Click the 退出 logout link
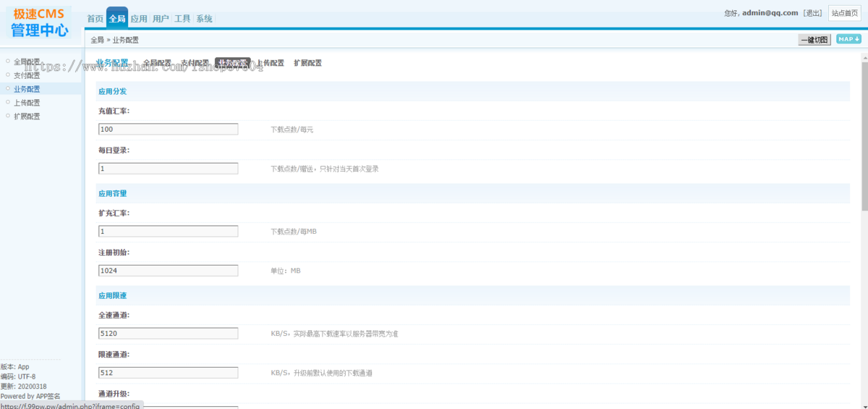The height and width of the screenshot is (409, 868). 813,13
